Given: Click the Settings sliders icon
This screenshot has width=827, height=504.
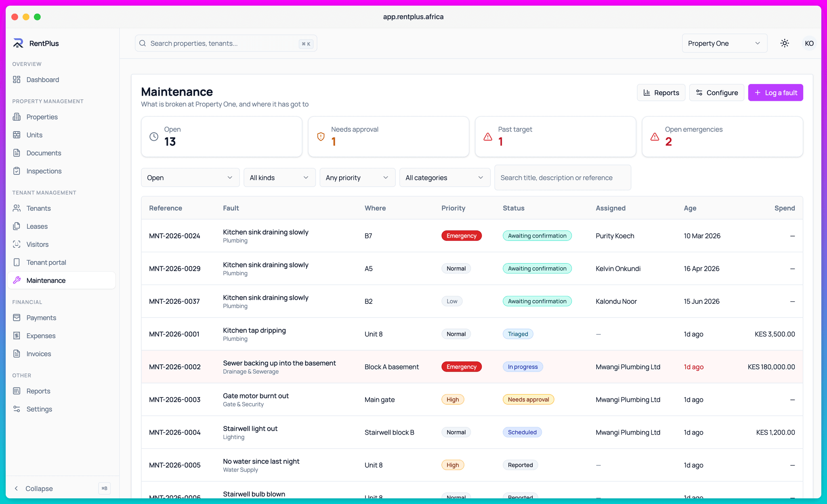Looking at the screenshot, I should click(x=17, y=409).
